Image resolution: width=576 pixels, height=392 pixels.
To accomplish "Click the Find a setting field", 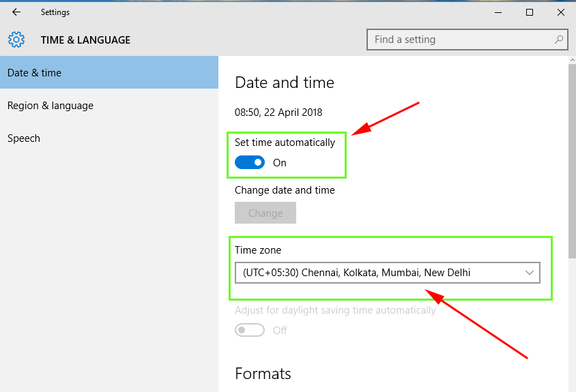I will click(x=467, y=40).
